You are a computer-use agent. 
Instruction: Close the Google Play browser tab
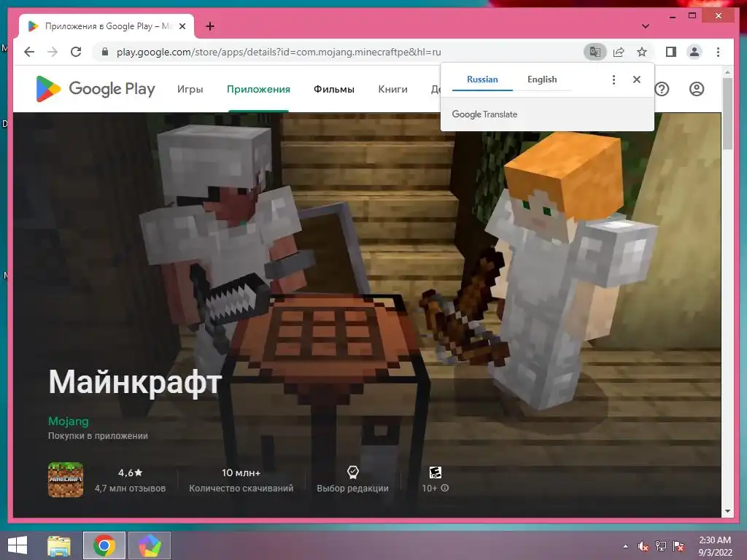[182, 26]
